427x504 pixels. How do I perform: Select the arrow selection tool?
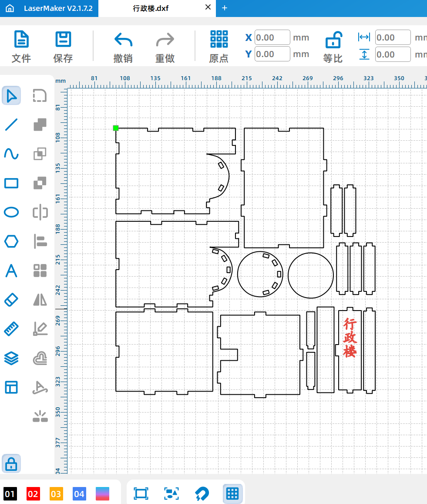(x=11, y=95)
